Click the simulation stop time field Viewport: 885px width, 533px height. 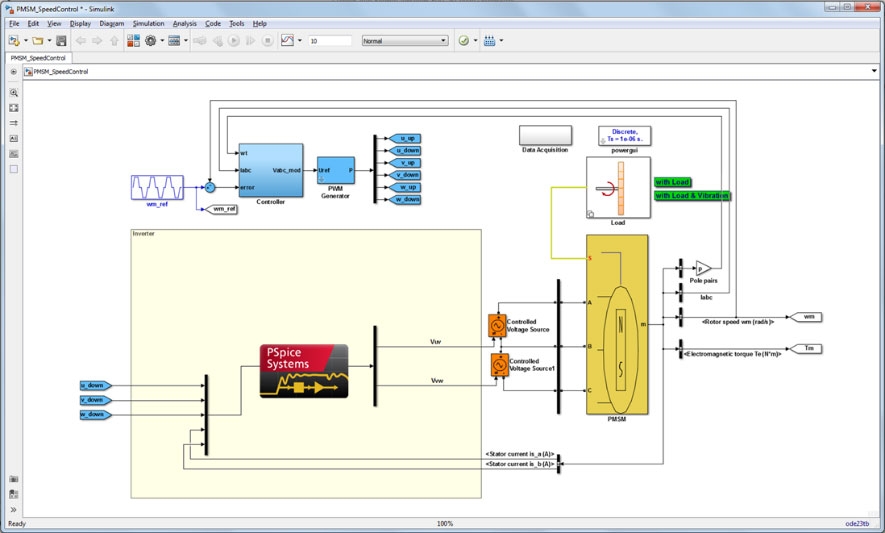pos(329,41)
